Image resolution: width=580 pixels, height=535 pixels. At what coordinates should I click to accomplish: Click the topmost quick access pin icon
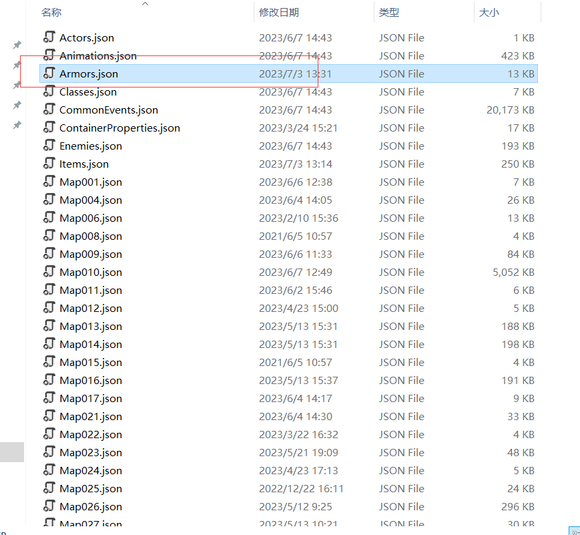[x=17, y=45]
